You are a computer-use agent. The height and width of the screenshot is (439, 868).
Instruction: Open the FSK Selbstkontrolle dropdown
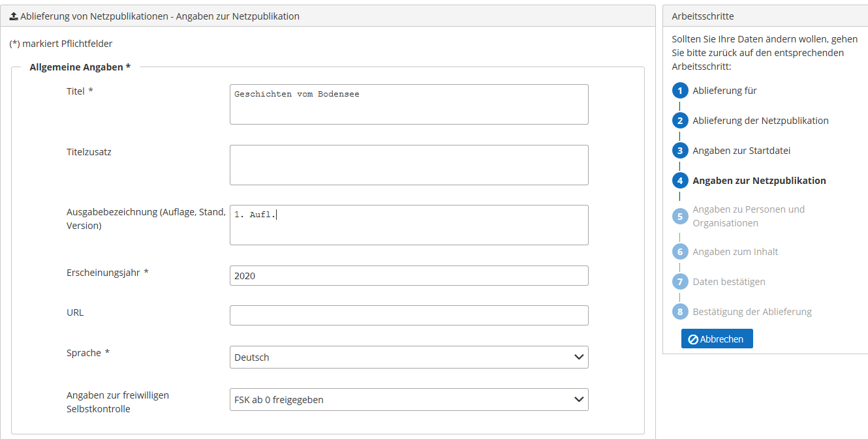(x=409, y=399)
